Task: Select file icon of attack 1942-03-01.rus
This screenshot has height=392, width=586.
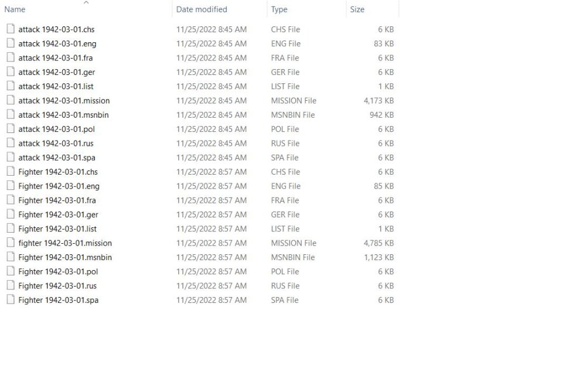Action: pos(11,143)
